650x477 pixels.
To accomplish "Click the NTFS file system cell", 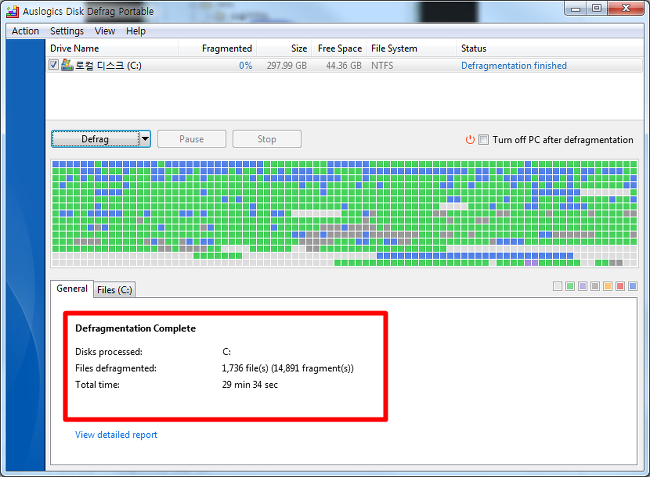I will tap(382, 65).
